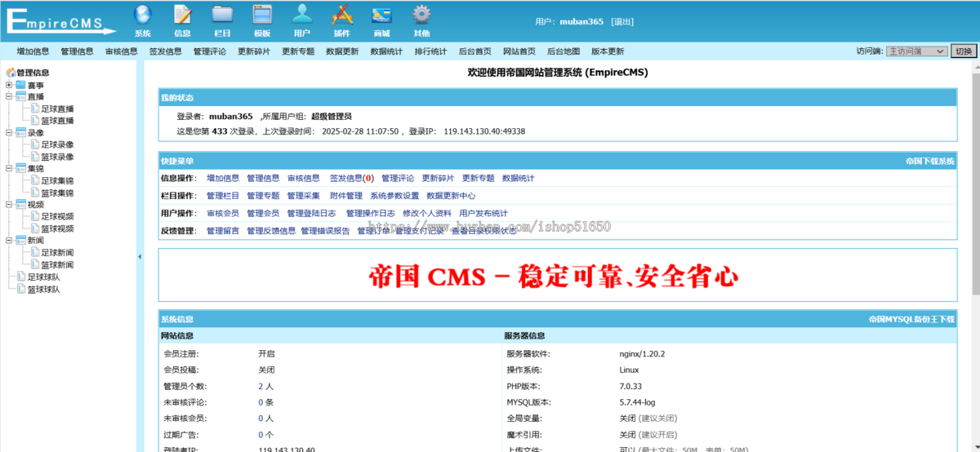Screen dimensions: 980x452
Task: Click 管理采集 quick menu link
Action: point(304,196)
